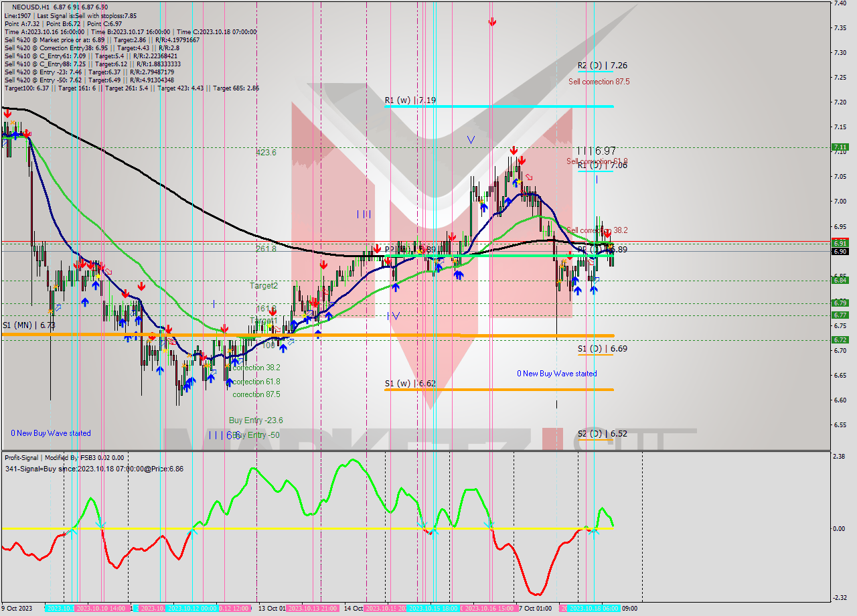Viewport: 857px width, 616px height.
Task: Click the cyan '2023.10.18 06:00' time marker
Action: pos(593,609)
